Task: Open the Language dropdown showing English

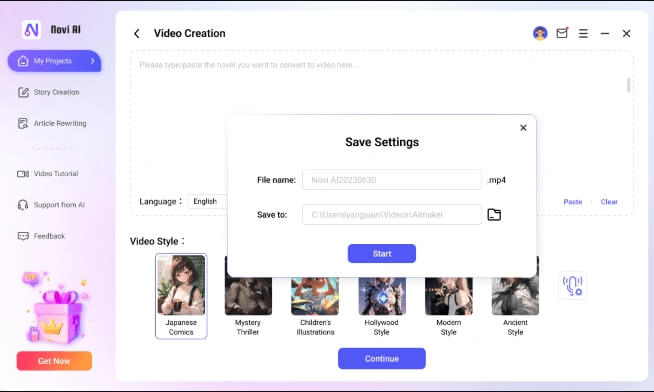Action: [207, 201]
